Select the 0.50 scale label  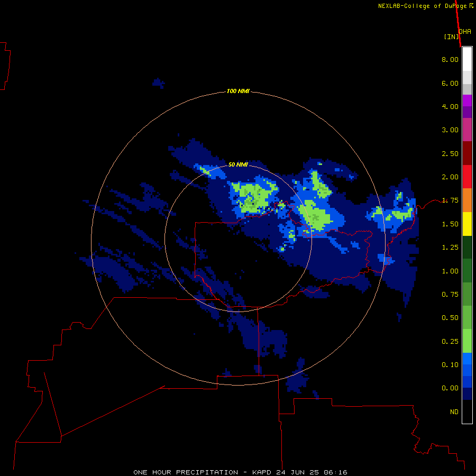pyautogui.click(x=450, y=318)
